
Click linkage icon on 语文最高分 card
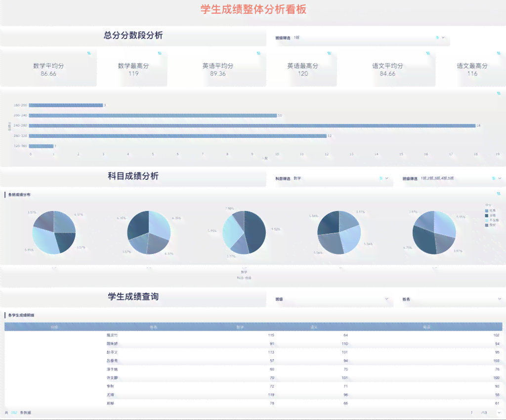[499, 53]
